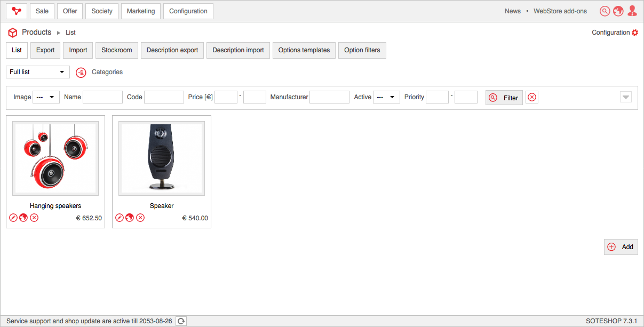This screenshot has height=327, width=644.
Task: Click the Filter button
Action: coord(504,98)
